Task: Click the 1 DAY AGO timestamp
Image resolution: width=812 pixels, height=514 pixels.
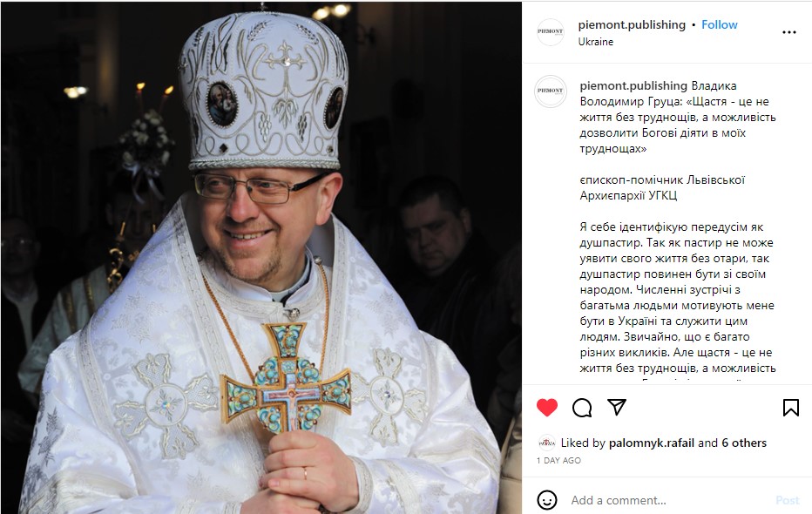Action: point(558,461)
